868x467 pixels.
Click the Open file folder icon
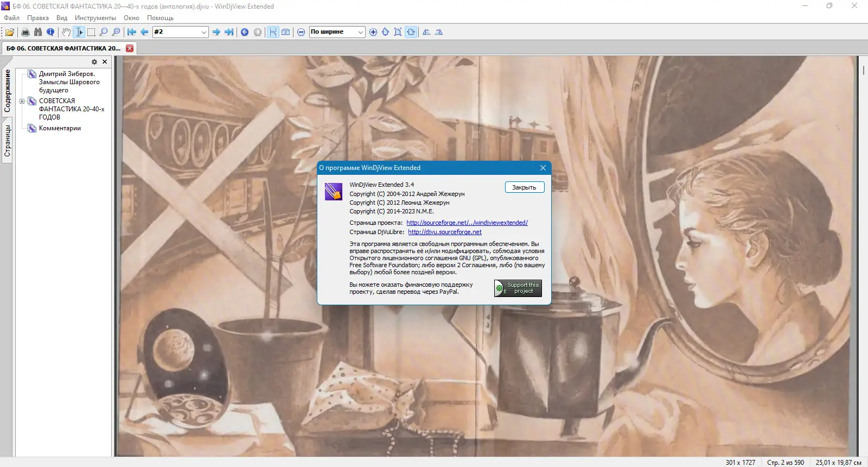(10, 32)
